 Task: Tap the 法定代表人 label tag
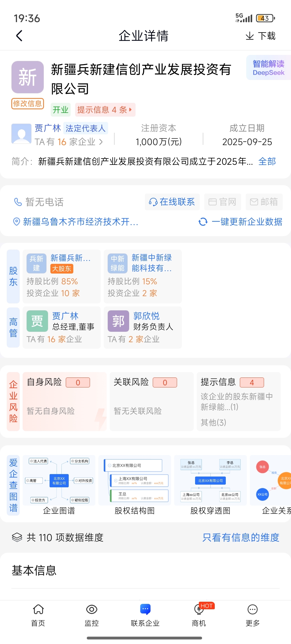pyautogui.click(x=86, y=128)
